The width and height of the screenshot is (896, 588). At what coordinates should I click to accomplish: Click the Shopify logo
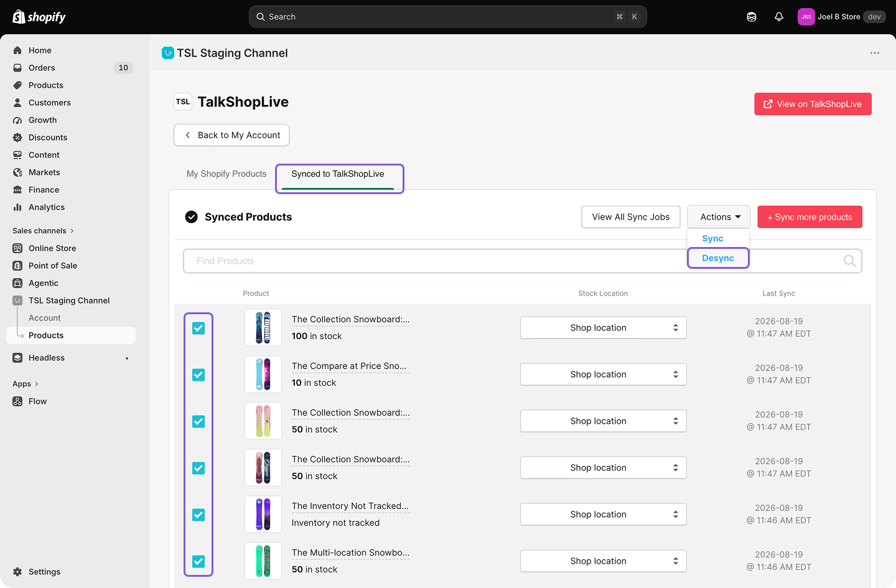coord(39,17)
